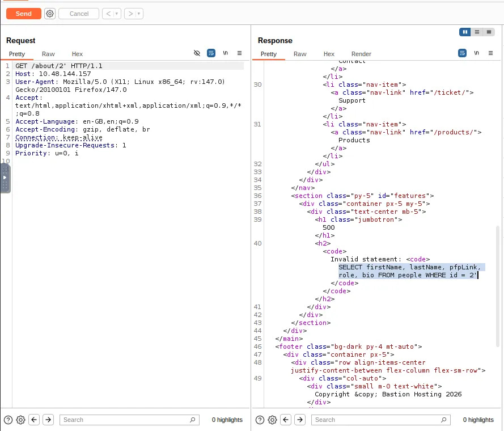
Task: Go to next request in history
Action: coord(130,14)
